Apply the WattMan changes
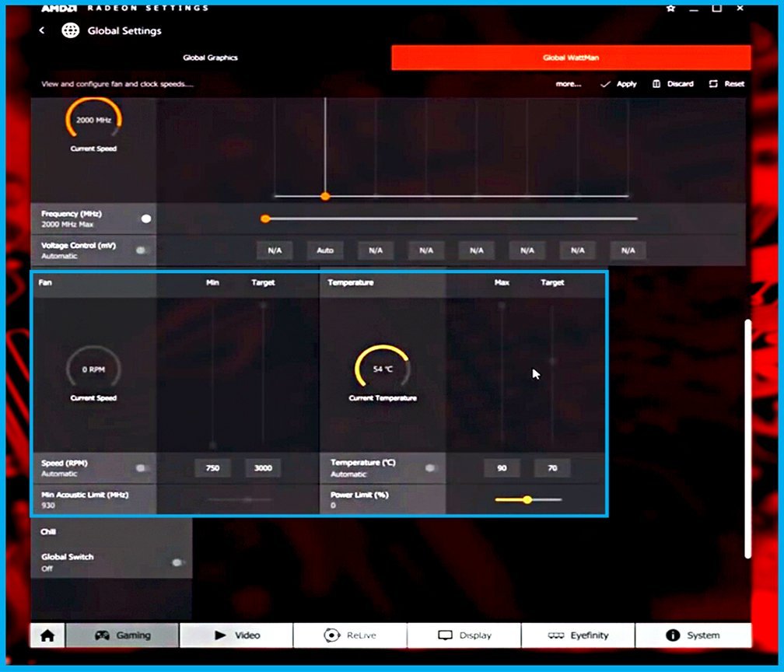Image resolution: width=784 pixels, height=672 pixels. pos(618,84)
